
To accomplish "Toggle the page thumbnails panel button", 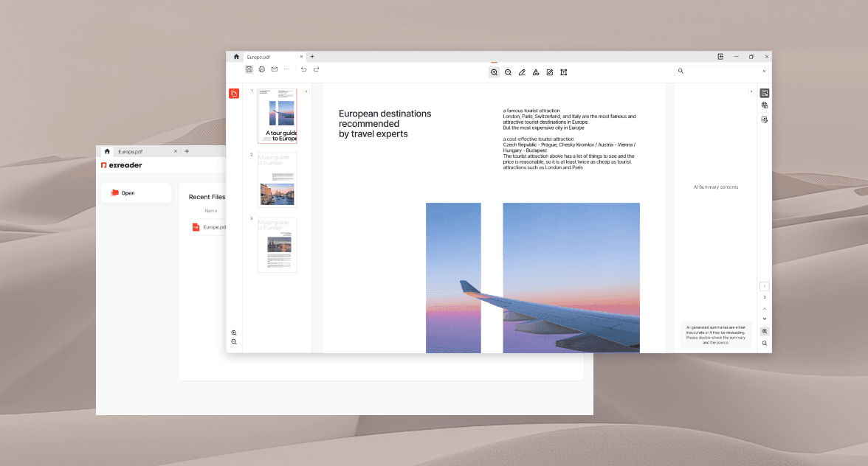I will [x=234, y=94].
